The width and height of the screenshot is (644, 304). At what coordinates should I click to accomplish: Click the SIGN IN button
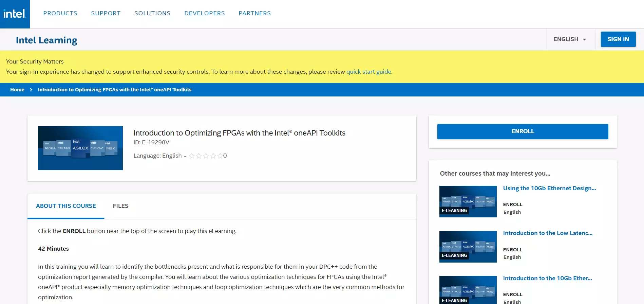pyautogui.click(x=618, y=39)
